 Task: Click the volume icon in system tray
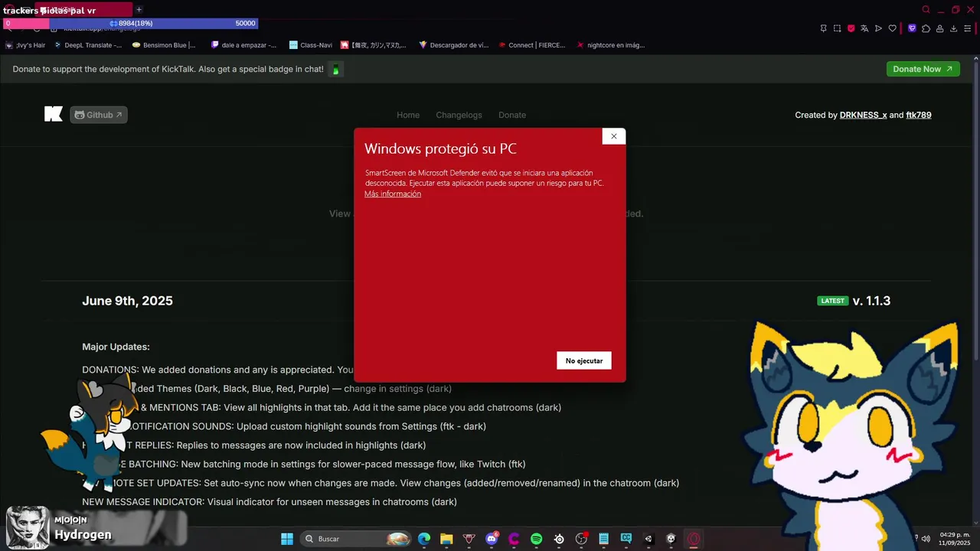pos(926,539)
